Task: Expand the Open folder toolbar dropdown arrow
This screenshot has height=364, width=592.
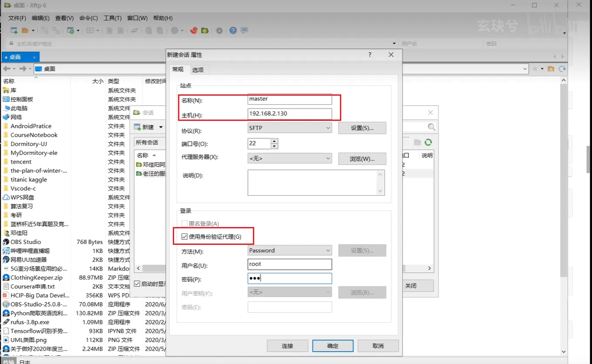Action: pos(33,30)
